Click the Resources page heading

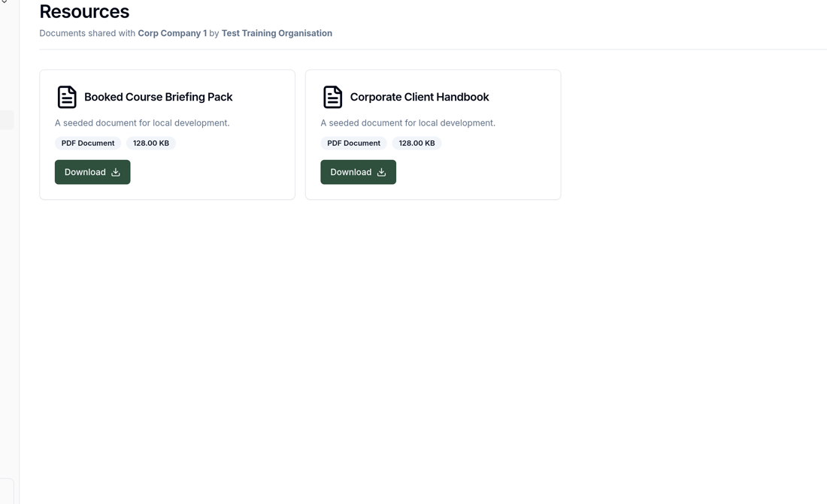pos(84,11)
